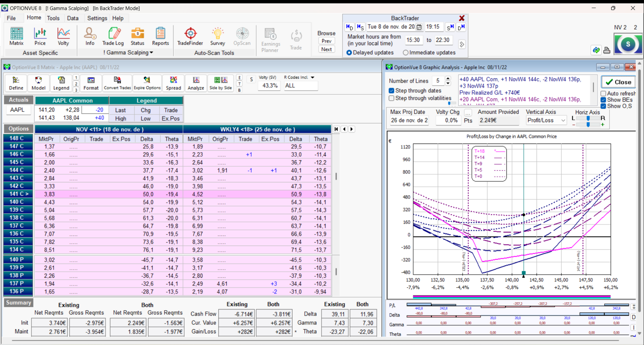This screenshot has height=345, width=644.
Task: Switch to the Home tab
Action: (x=34, y=18)
